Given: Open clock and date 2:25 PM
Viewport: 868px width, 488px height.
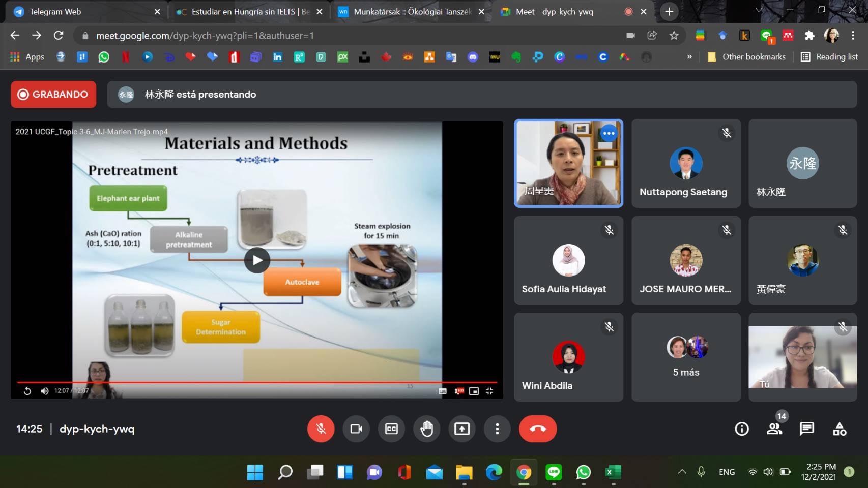Looking at the screenshot, I should 818,472.
